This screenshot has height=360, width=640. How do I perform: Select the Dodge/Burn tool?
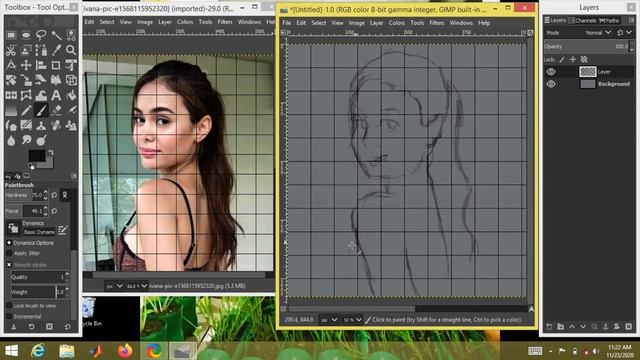41,140
